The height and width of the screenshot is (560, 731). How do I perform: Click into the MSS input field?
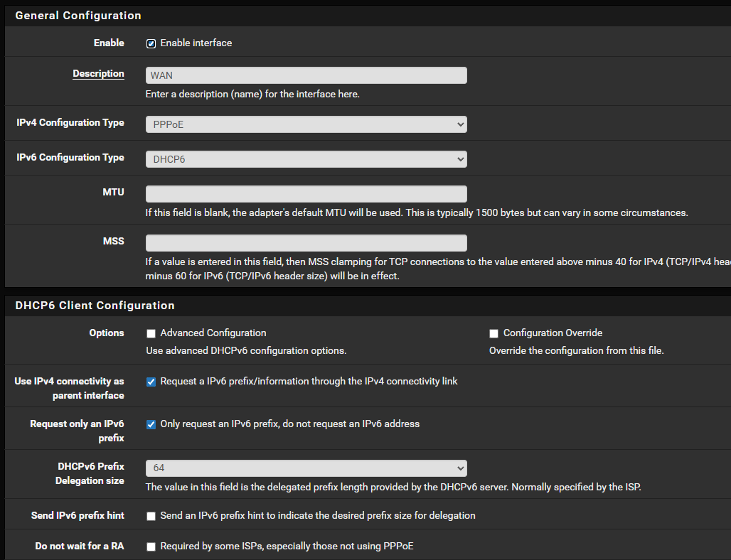click(306, 243)
